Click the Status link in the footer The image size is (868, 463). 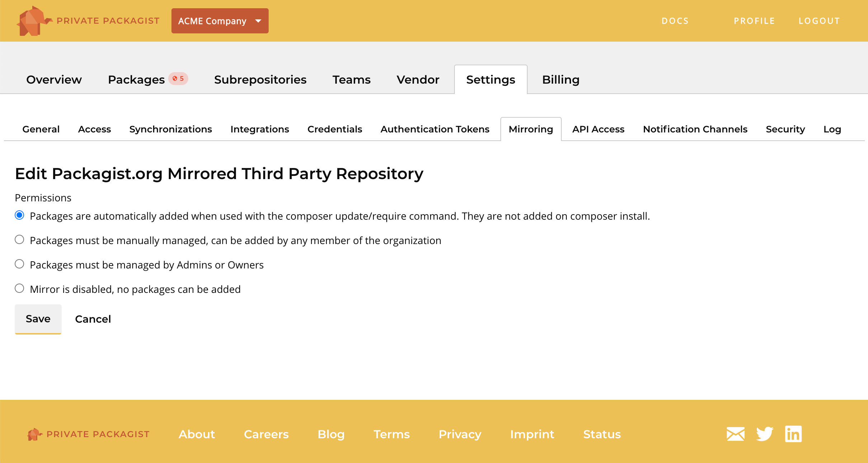pos(602,434)
